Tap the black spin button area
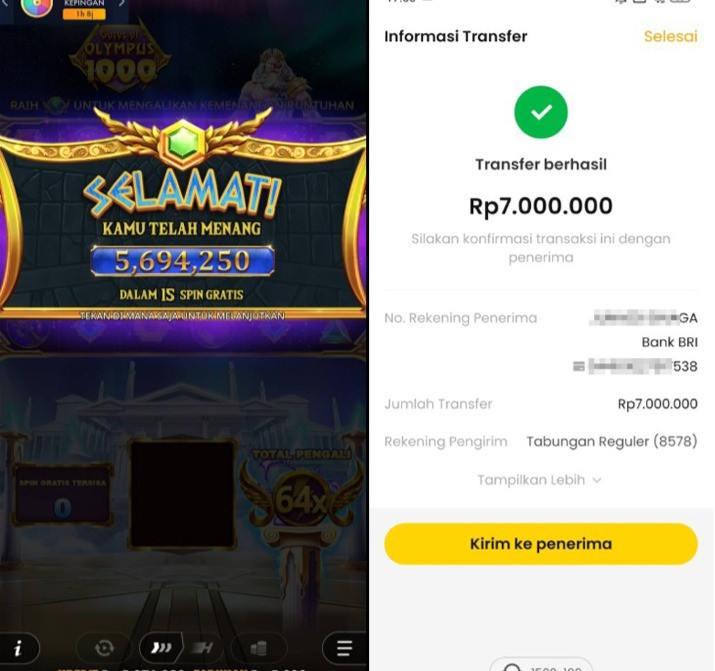Viewport: 715px width, 671px height. click(x=182, y=493)
